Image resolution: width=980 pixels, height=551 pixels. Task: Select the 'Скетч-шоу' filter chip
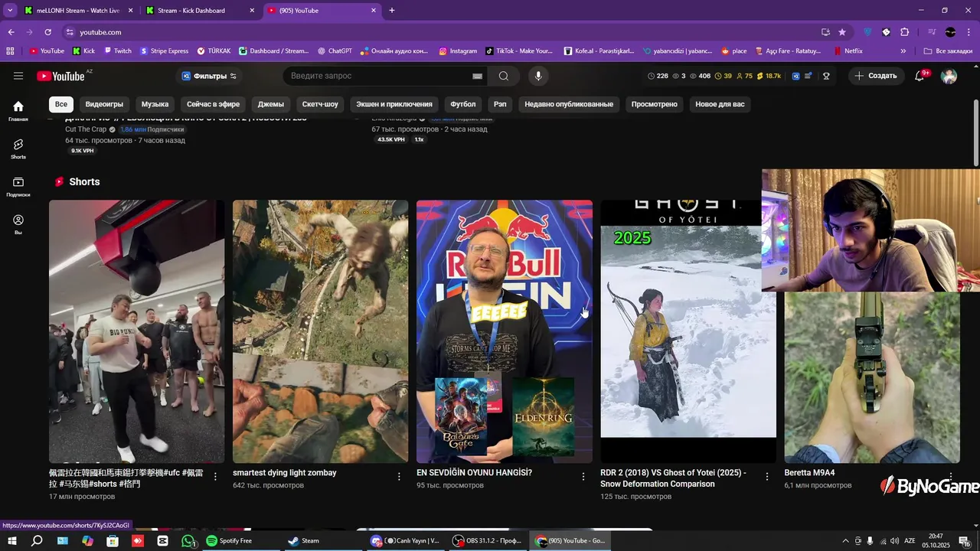(x=320, y=104)
